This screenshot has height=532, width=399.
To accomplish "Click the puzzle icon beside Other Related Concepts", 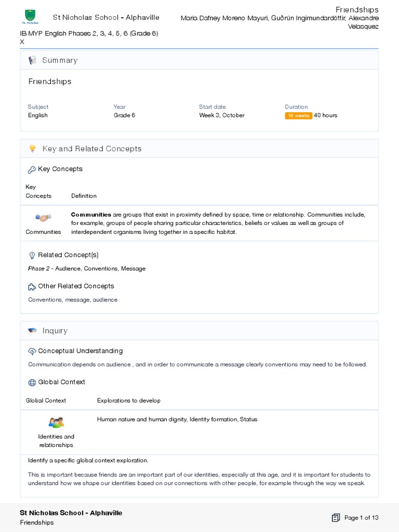I will (32, 286).
